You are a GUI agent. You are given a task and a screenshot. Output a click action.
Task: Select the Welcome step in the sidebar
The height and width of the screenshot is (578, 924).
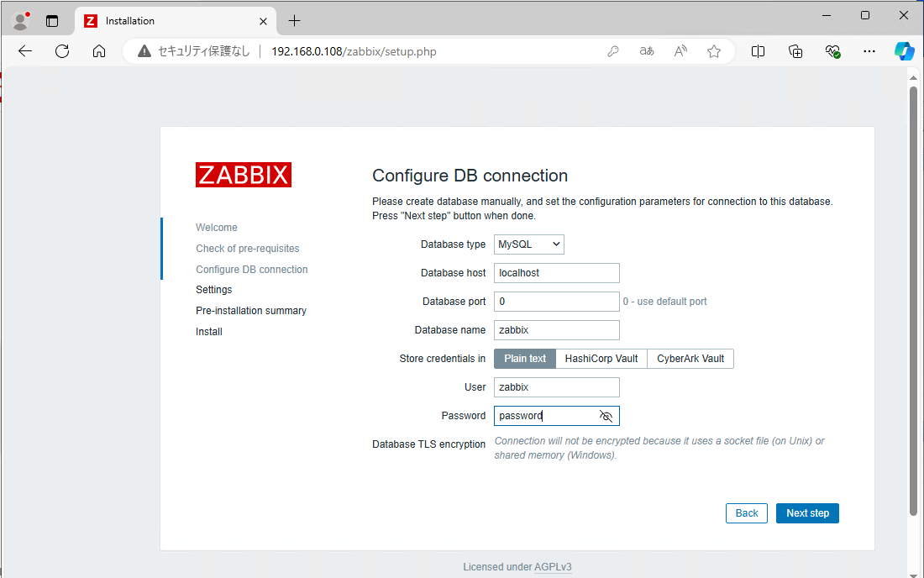tap(216, 227)
